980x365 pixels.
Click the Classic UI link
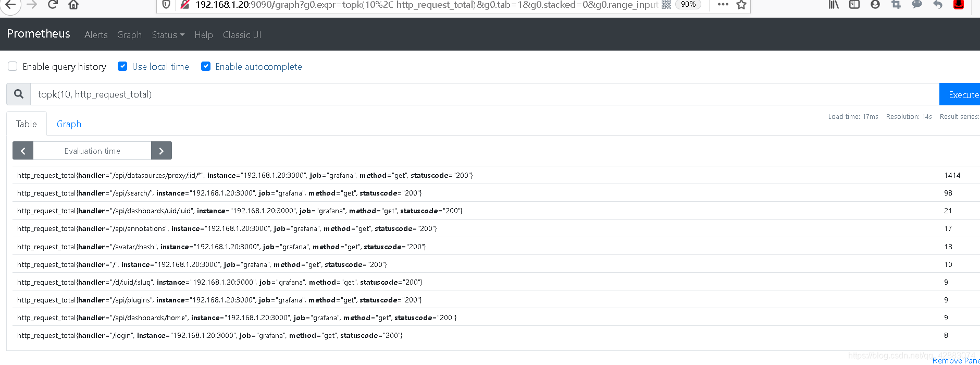[242, 35]
